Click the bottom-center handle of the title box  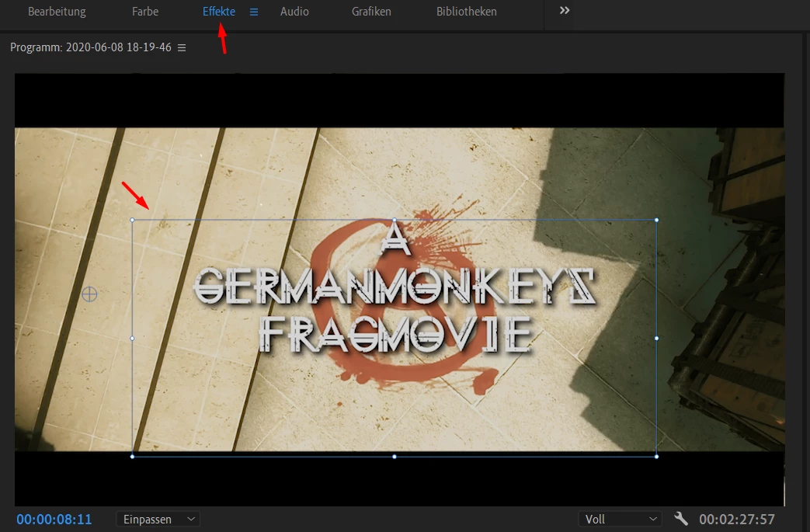pos(395,457)
